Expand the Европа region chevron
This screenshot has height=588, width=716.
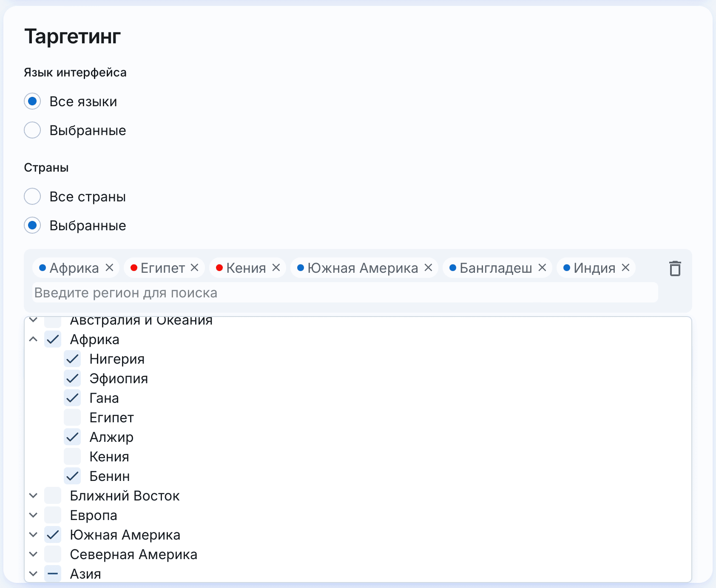(x=33, y=515)
